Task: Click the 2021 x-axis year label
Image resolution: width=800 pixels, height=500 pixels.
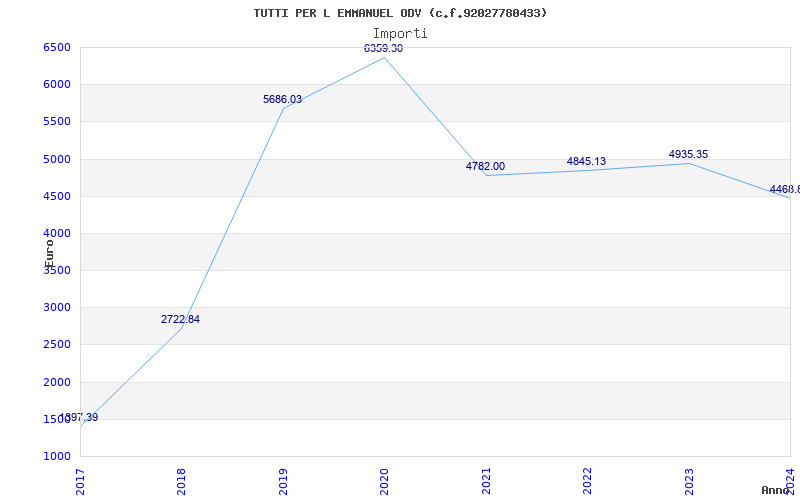Action: (486, 481)
